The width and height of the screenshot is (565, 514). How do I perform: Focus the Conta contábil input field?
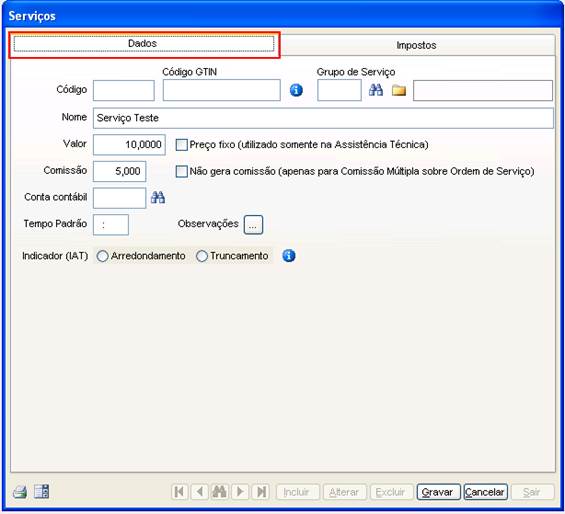[119, 198]
